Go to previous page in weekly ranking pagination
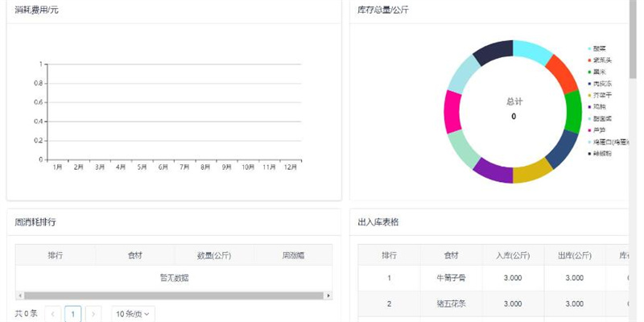Image resolution: width=644 pixels, height=322 pixels. coord(53,314)
